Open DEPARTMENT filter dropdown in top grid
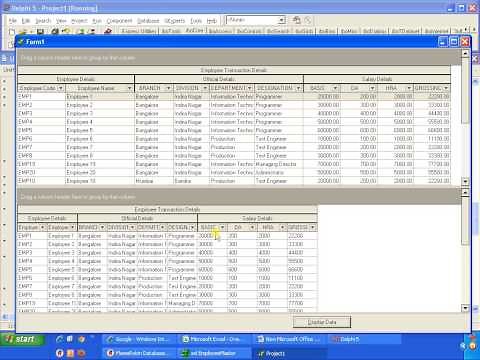The image size is (480, 360). [x=250, y=88]
